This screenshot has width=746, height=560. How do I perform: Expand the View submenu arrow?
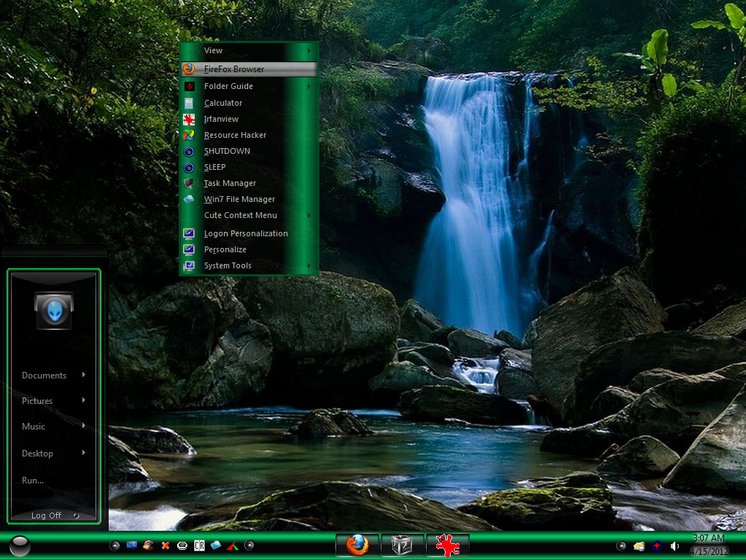pyautogui.click(x=309, y=50)
